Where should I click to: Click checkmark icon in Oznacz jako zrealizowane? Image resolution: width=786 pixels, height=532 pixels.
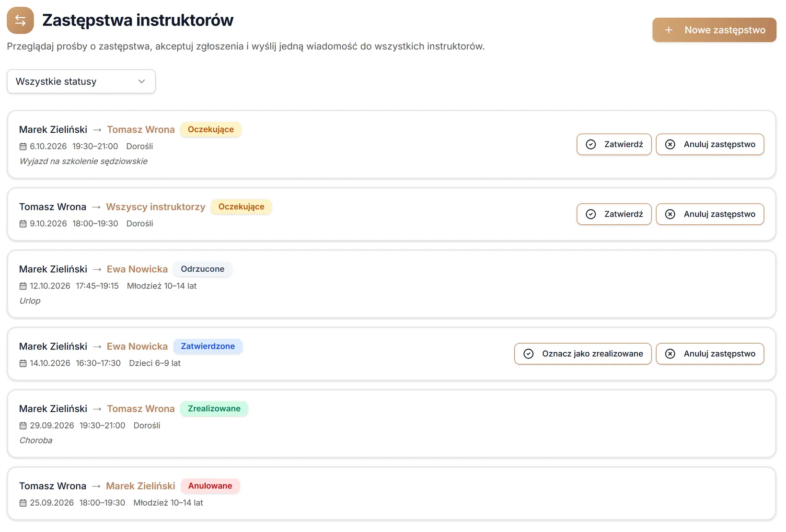point(529,354)
